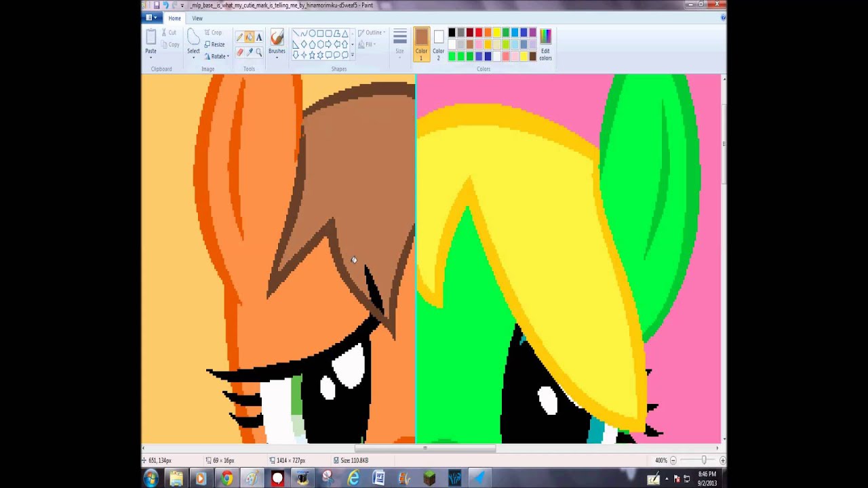Open the shape Outline dropdown
868x488 pixels.
[372, 33]
